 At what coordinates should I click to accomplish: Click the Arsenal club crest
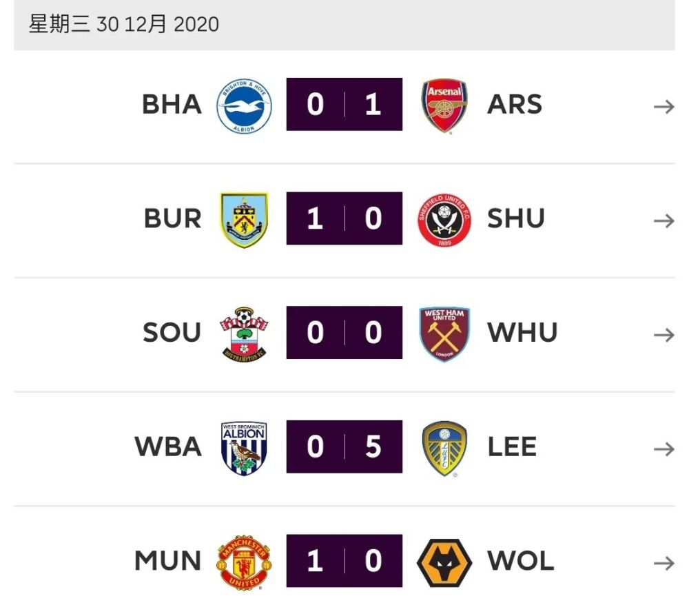click(444, 105)
